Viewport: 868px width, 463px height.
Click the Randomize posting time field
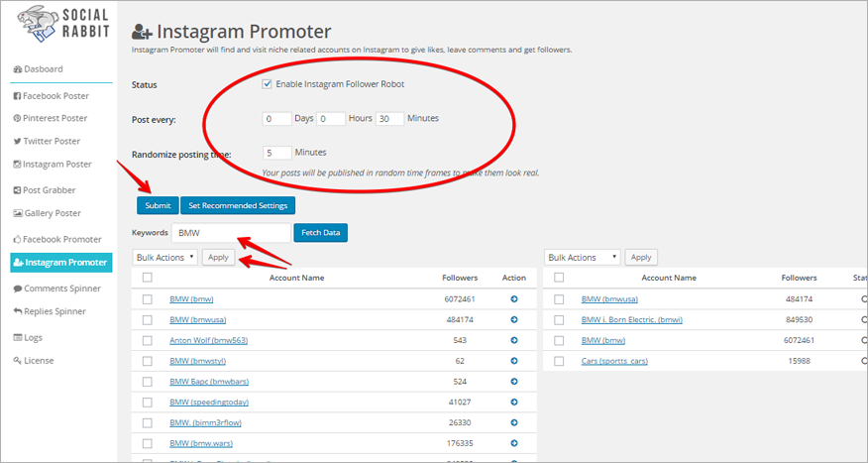pyautogui.click(x=276, y=153)
